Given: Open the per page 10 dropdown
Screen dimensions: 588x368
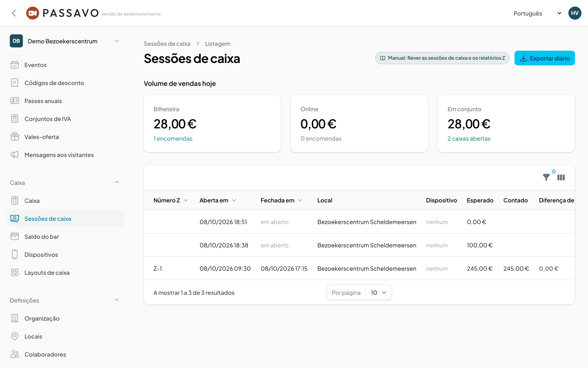Looking at the screenshot, I should [x=379, y=293].
